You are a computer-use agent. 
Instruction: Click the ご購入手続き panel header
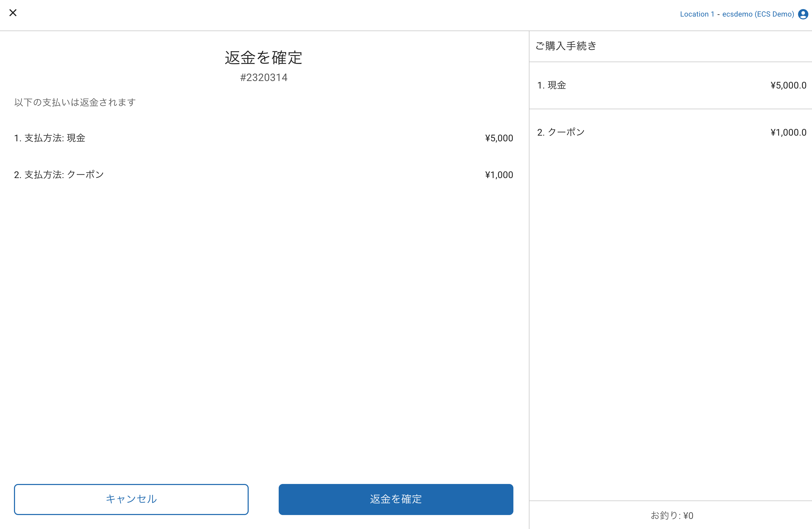pos(566,46)
